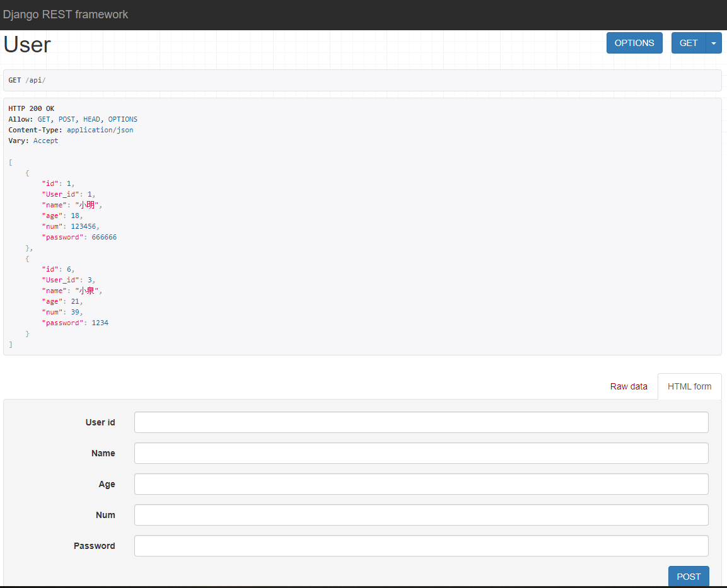The image size is (727, 588).
Task: Send a GET request with GET button
Action: 689,43
